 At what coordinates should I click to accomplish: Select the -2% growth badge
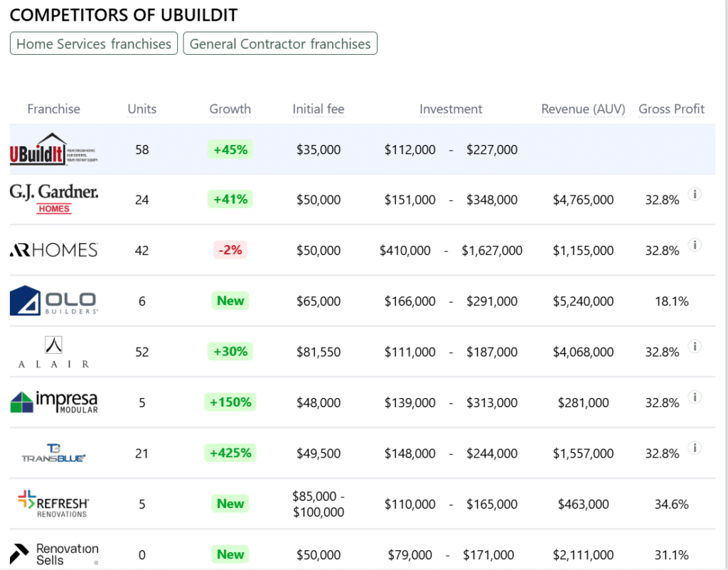click(x=230, y=250)
